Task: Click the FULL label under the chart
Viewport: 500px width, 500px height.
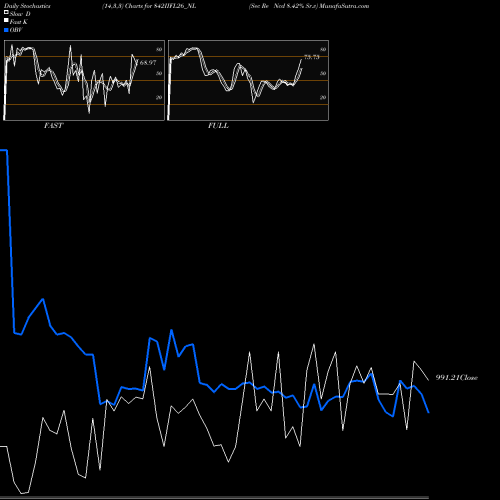Action: pos(218,126)
